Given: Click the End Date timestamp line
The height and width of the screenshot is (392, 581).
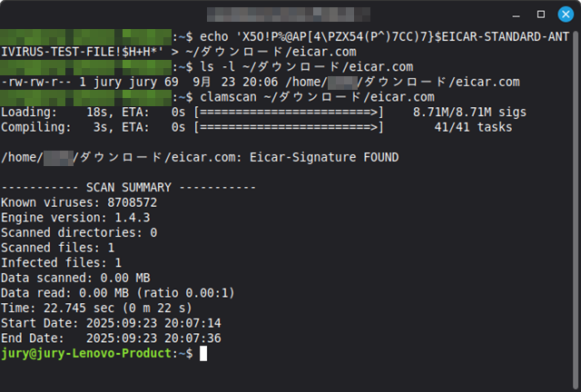Looking at the screenshot, I should (112, 338).
